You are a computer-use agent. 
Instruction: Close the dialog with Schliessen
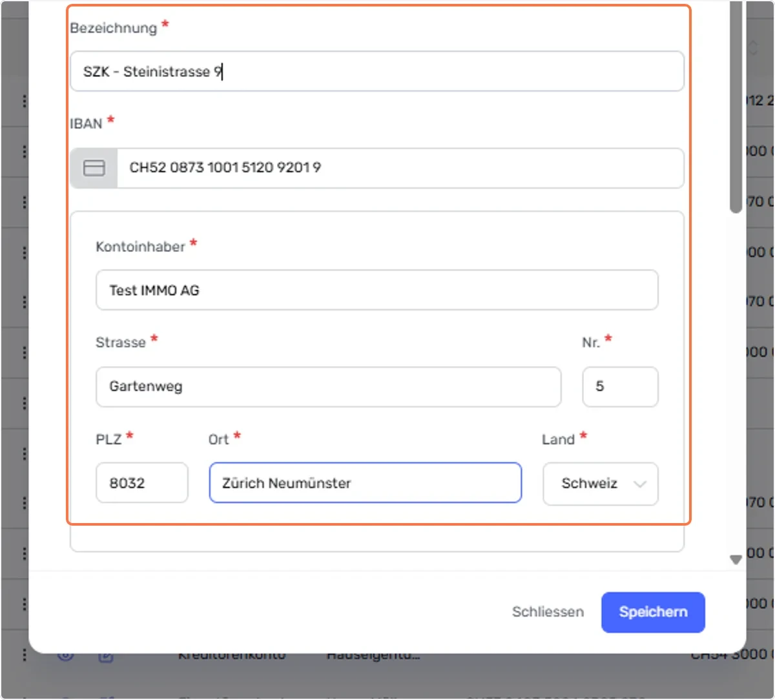click(x=548, y=612)
